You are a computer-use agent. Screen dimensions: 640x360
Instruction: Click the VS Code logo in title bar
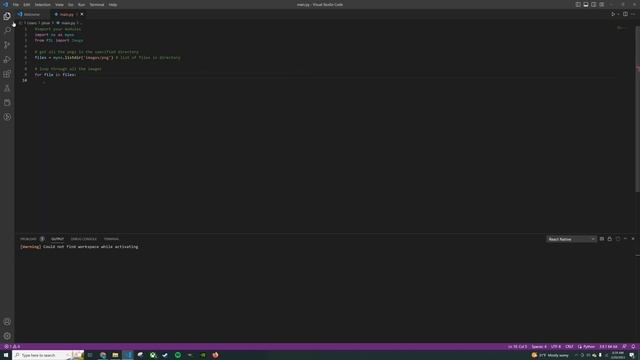point(5,4)
